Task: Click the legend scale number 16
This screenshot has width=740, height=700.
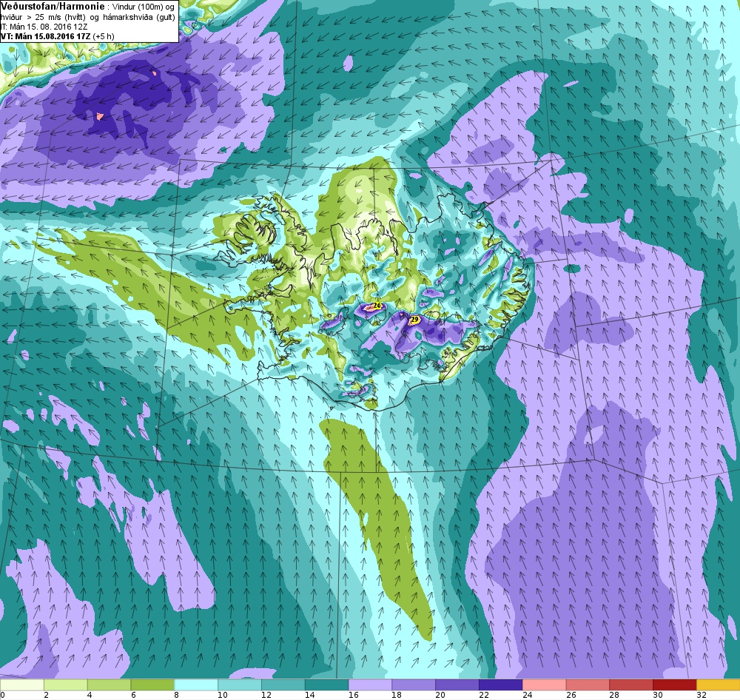Action: click(x=353, y=695)
